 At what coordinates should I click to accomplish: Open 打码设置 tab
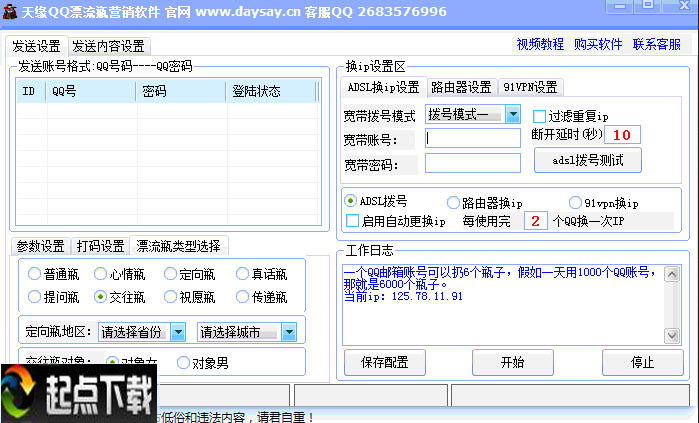pyautogui.click(x=100, y=246)
